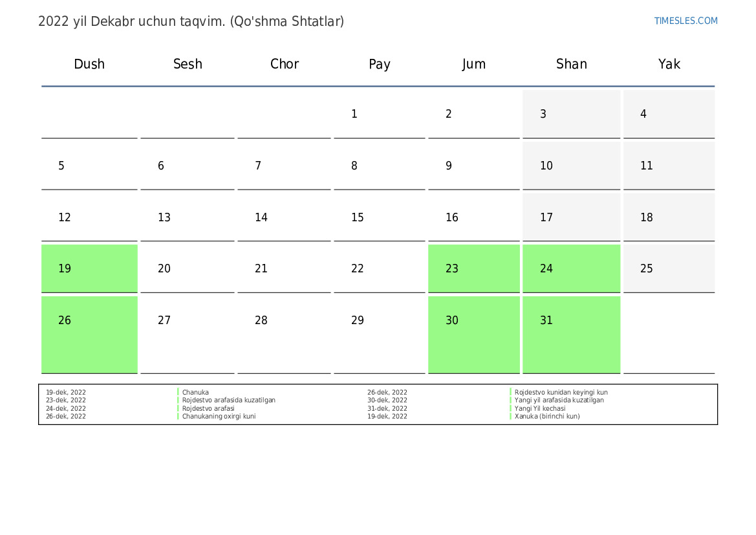Image resolution: width=756 pixels, height=535 pixels.
Task: Click the highlighted December 30 date
Action: point(473,334)
